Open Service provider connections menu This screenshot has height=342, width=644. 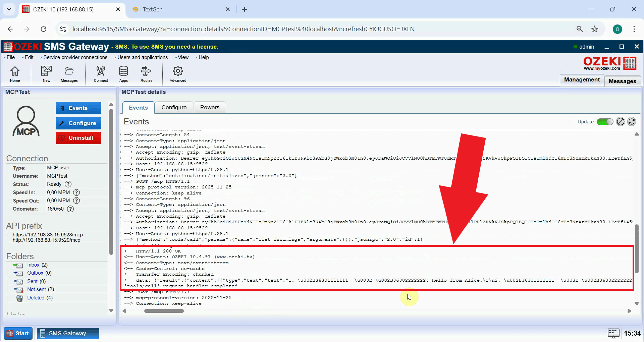(75, 57)
